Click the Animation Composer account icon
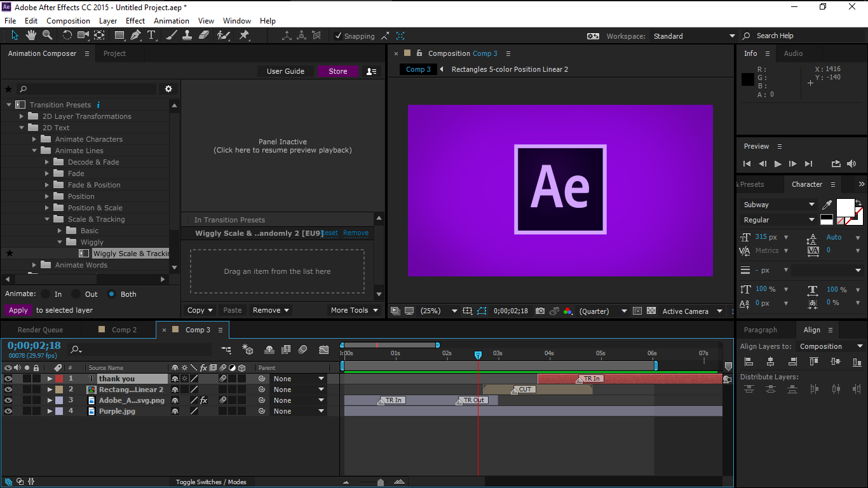Viewport: 868px width, 488px height. (x=372, y=71)
